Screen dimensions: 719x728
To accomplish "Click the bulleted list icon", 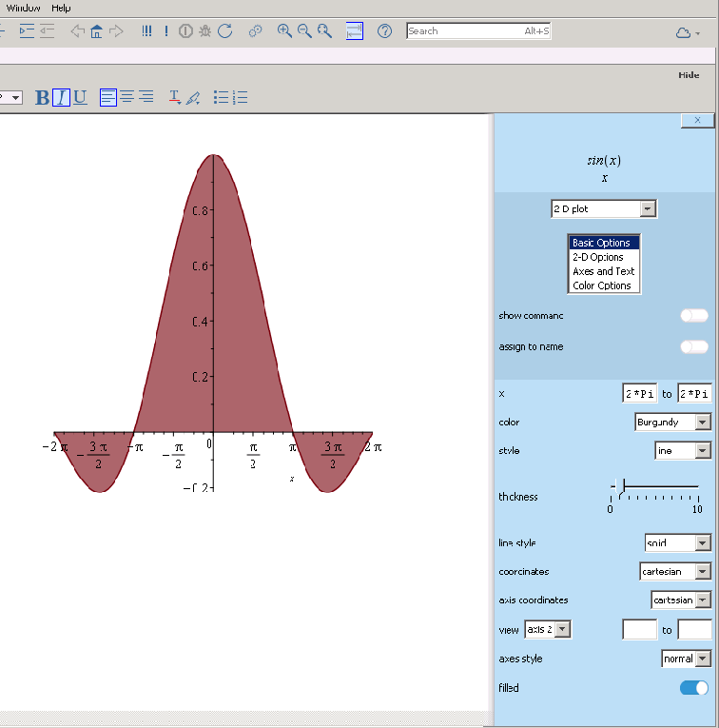I will pos(221,97).
